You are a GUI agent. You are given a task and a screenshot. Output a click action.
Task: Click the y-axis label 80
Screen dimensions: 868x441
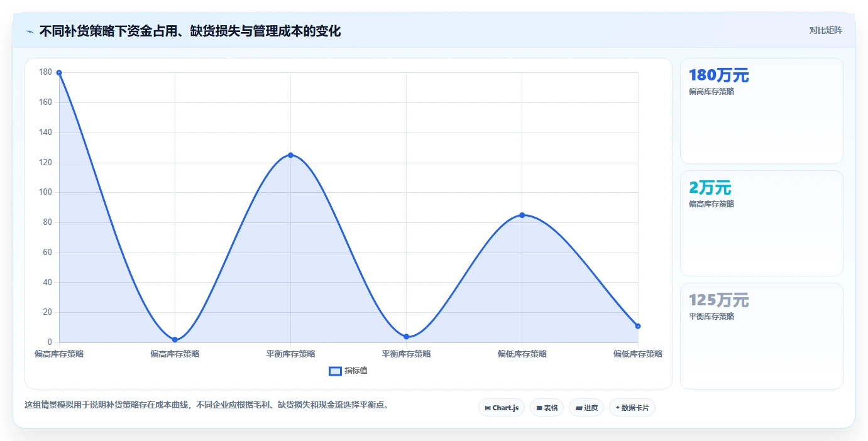(x=47, y=222)
